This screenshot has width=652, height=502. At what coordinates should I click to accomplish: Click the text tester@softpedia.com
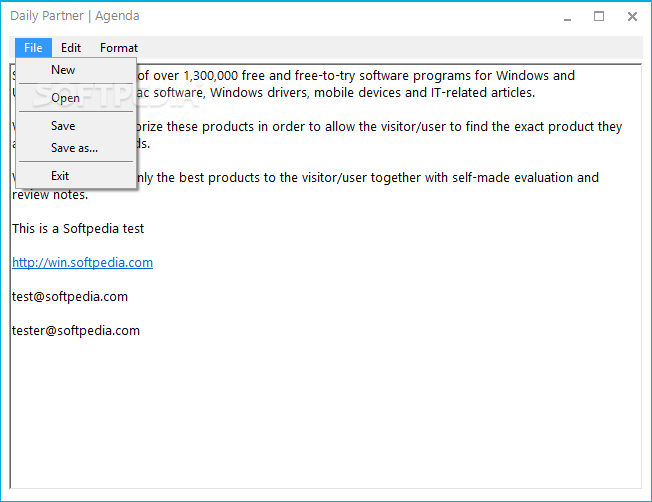[x=76, y=331]
